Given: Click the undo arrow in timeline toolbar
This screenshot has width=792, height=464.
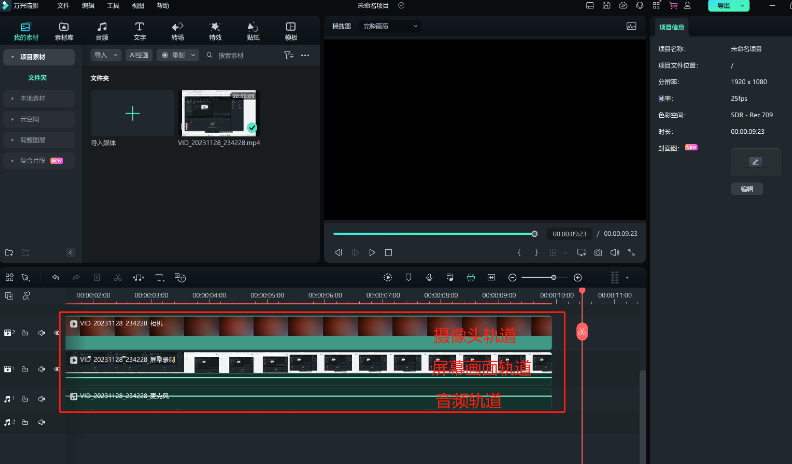Looking at the screenshot, I should click(56, 277).
